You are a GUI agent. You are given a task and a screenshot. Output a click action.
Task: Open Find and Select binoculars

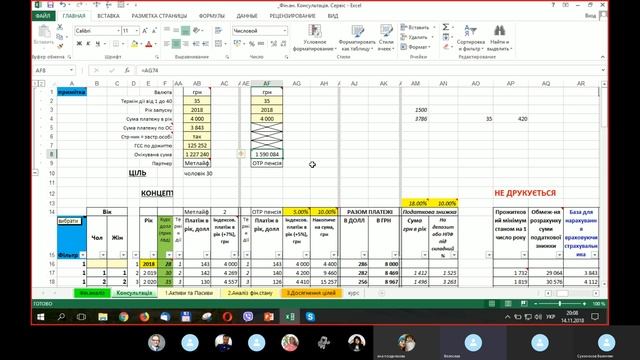point(500,38)
